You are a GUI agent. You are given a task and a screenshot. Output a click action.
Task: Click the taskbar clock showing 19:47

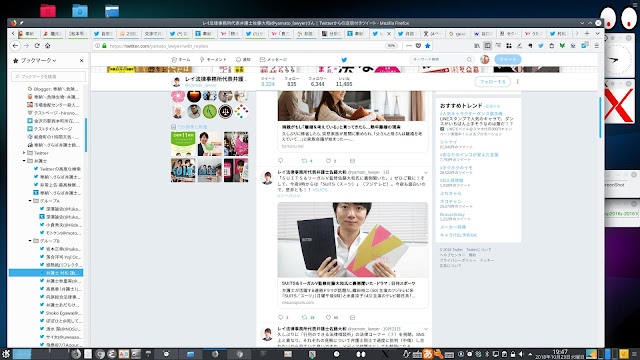point(560,354)
